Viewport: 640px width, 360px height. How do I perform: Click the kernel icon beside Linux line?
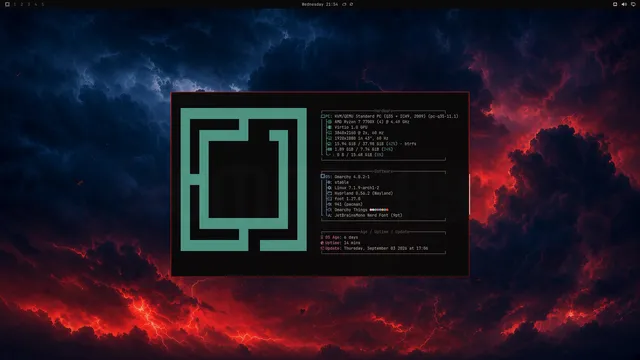coord(329,188)
